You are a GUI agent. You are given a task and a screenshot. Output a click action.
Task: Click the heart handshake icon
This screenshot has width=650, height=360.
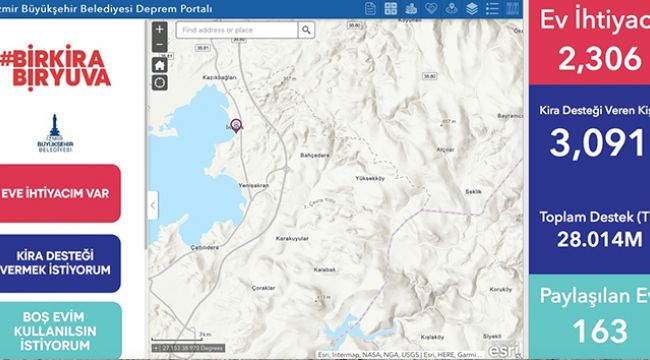coord(431,9)
